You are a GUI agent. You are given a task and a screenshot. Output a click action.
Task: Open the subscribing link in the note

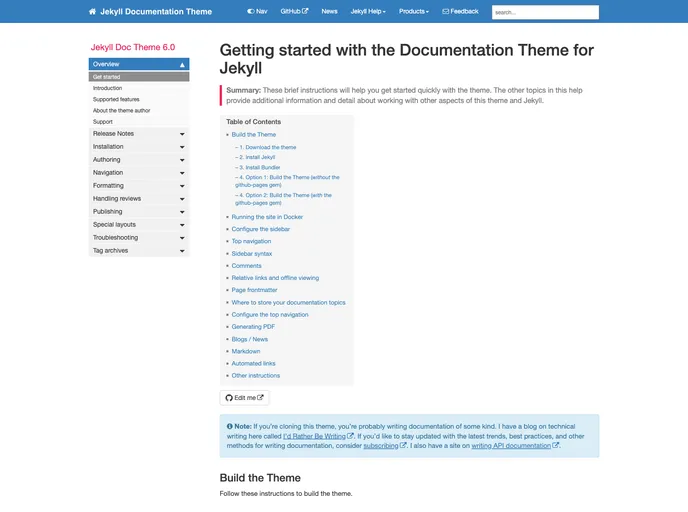[x=384, y=446]
